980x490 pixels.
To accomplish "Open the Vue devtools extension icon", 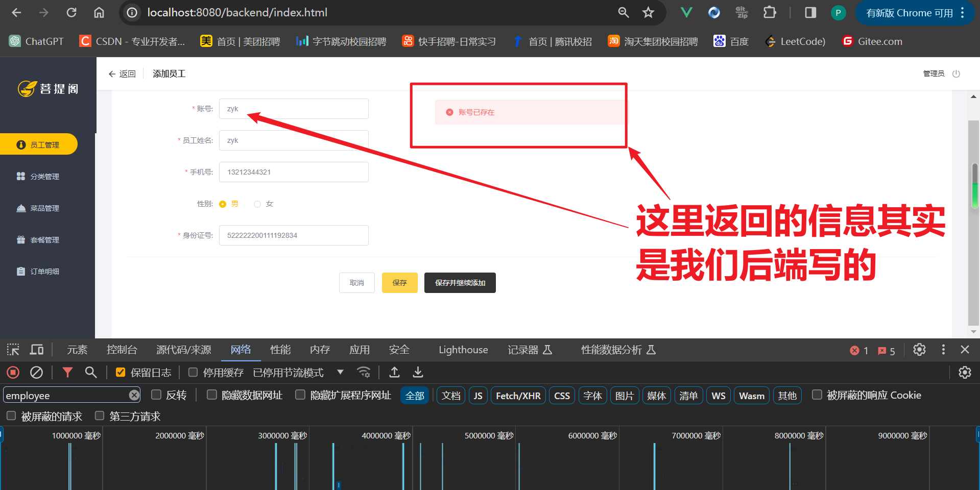I will click(687, 13).
